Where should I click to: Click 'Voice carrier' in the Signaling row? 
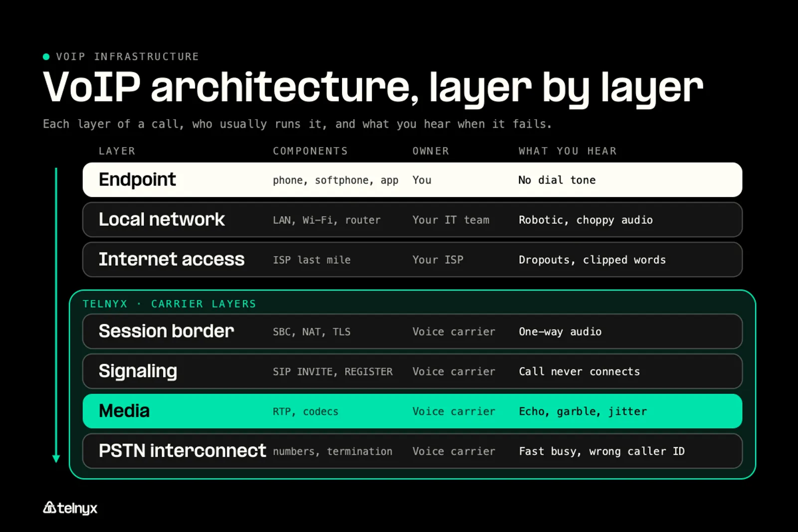(x=454, y=371)
